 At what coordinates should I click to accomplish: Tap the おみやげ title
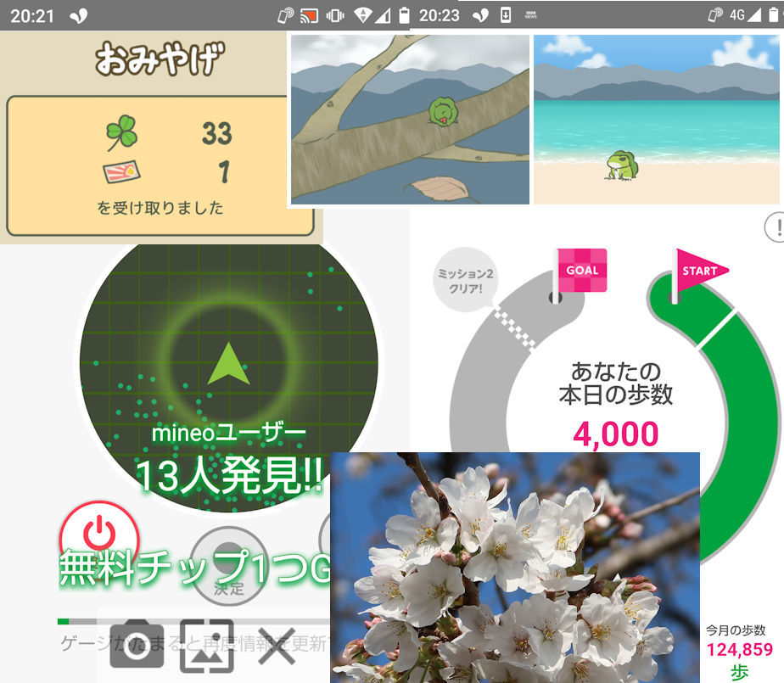(x=160, y=59)
